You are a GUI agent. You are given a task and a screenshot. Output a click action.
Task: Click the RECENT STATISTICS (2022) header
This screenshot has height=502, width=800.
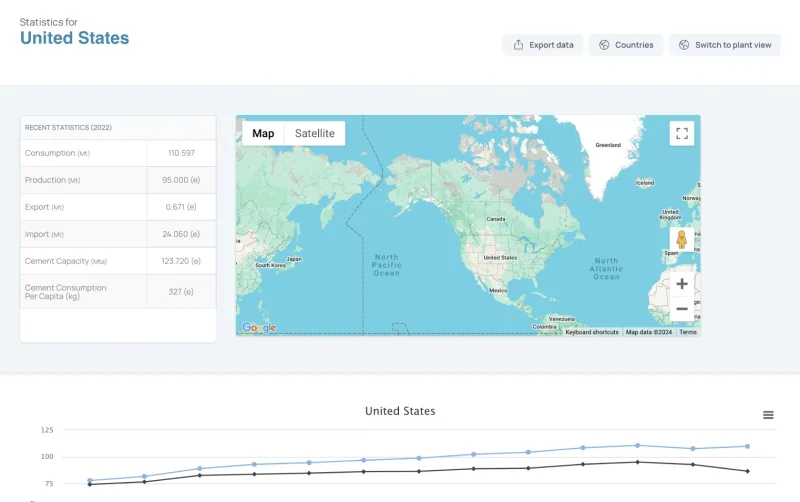point(68,128)
